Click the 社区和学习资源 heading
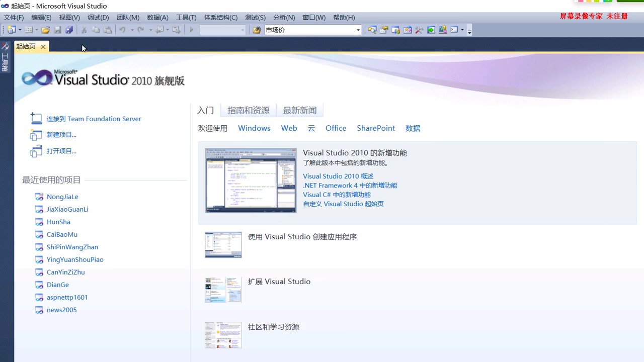Image resolution: width=644 pixels, height=362 pixels. 273,327
